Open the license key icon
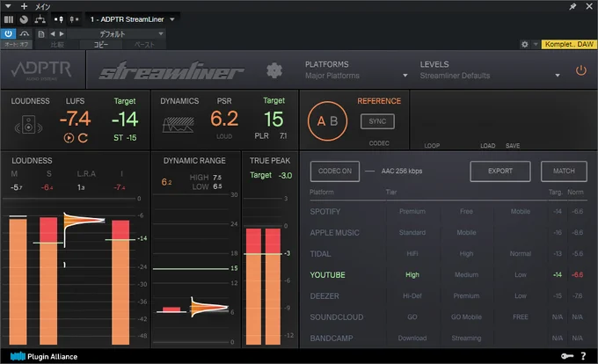The width and height of the screenshot is (598, 364). coord(567,356)
